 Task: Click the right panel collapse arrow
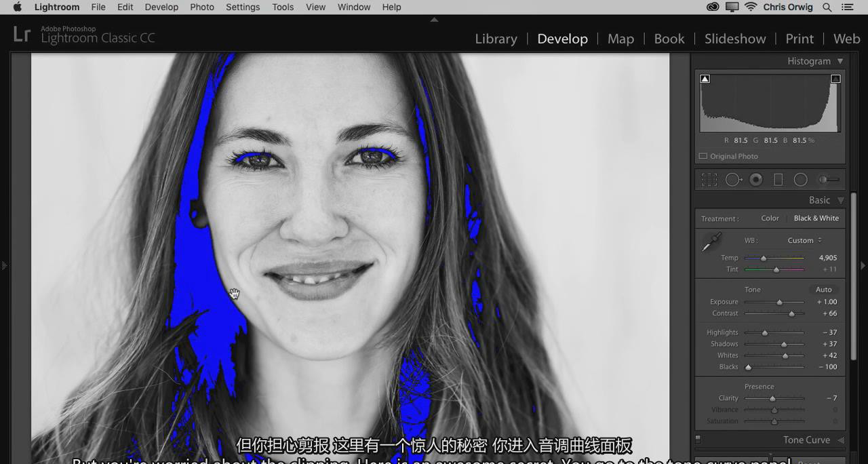(863, 265)
